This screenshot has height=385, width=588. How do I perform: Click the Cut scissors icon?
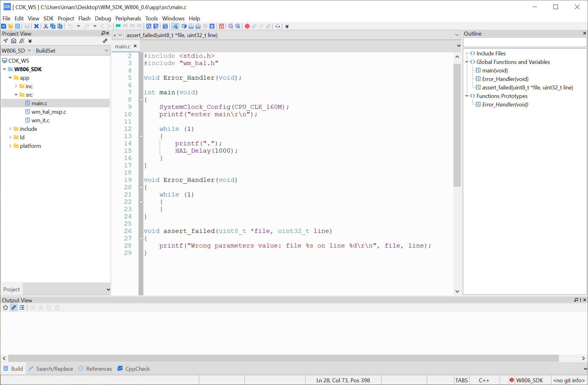coord(46,26)
